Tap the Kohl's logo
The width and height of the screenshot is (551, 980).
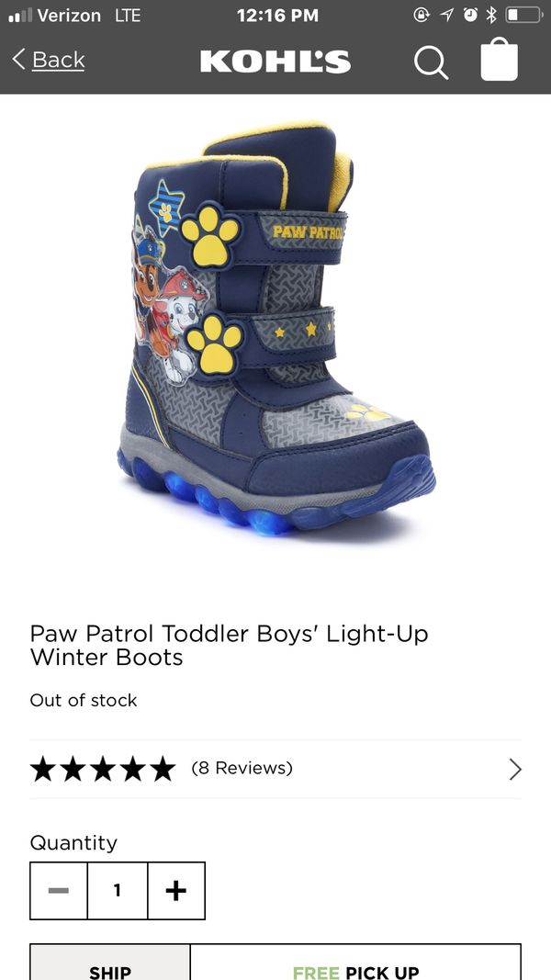pos(275,62)
